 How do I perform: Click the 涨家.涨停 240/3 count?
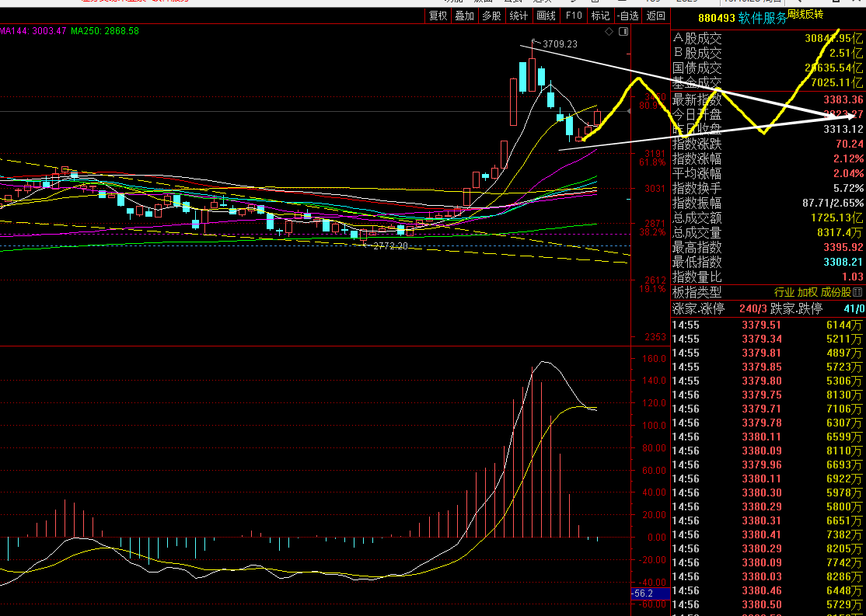(x=753, y=308)
